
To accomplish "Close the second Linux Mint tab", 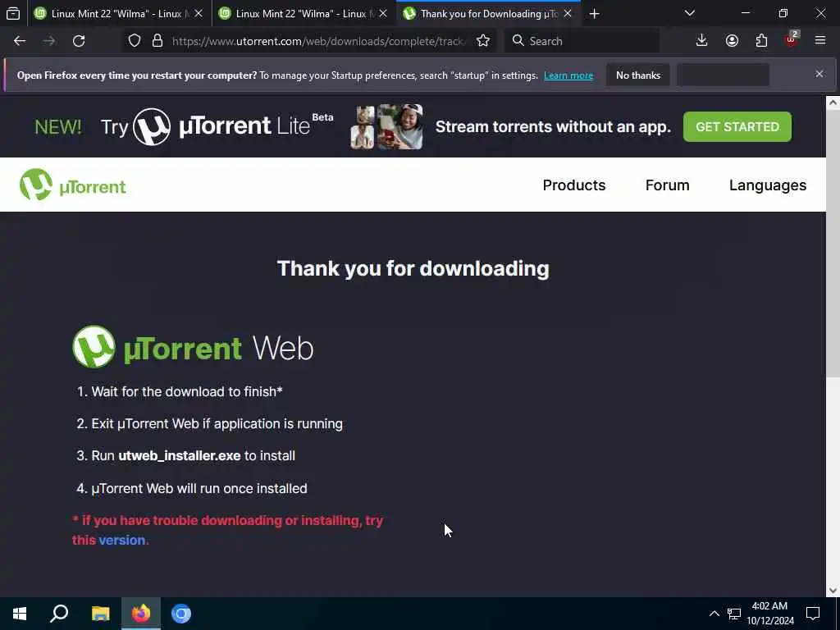I will pos(383,14).
